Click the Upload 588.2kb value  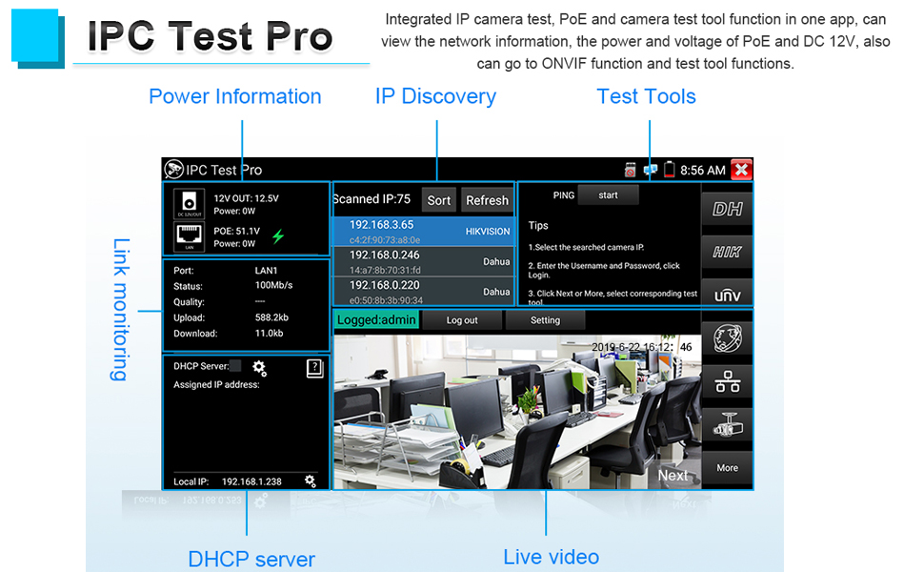coord(271,317)
